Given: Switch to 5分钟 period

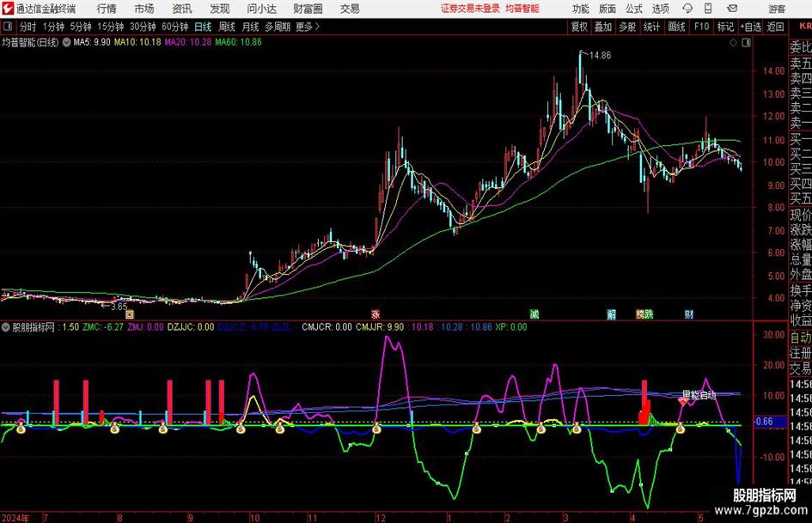Looking at the screenshot, I should coord(81,27).
